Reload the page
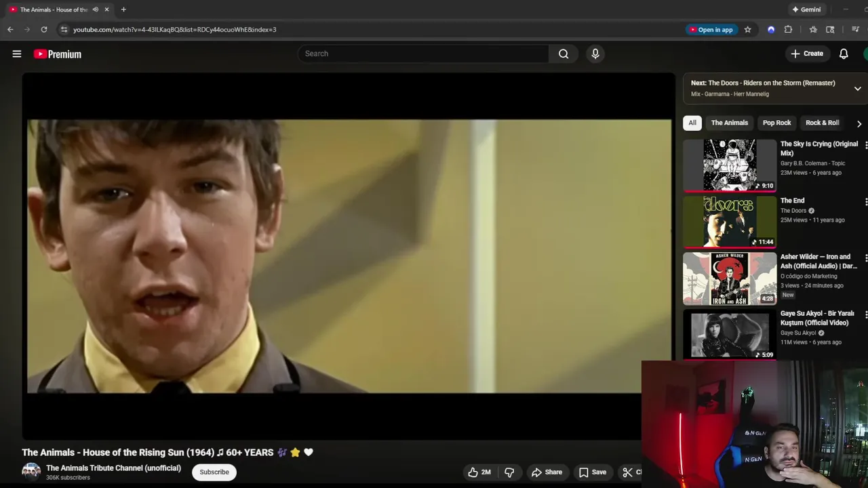Screen dimensions: 868x488 click(x=44, y=29)
